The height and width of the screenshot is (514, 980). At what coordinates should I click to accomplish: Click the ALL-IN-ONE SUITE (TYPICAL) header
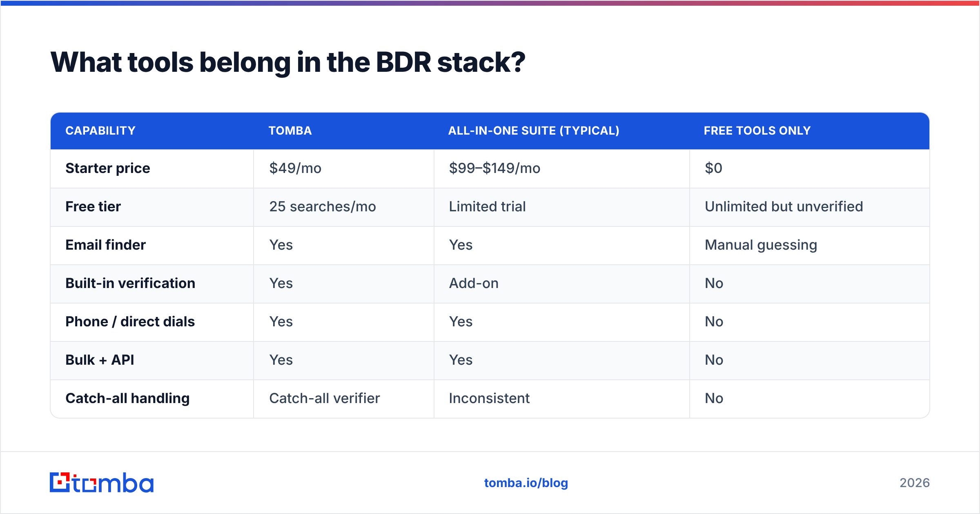[x=534, y=131]
